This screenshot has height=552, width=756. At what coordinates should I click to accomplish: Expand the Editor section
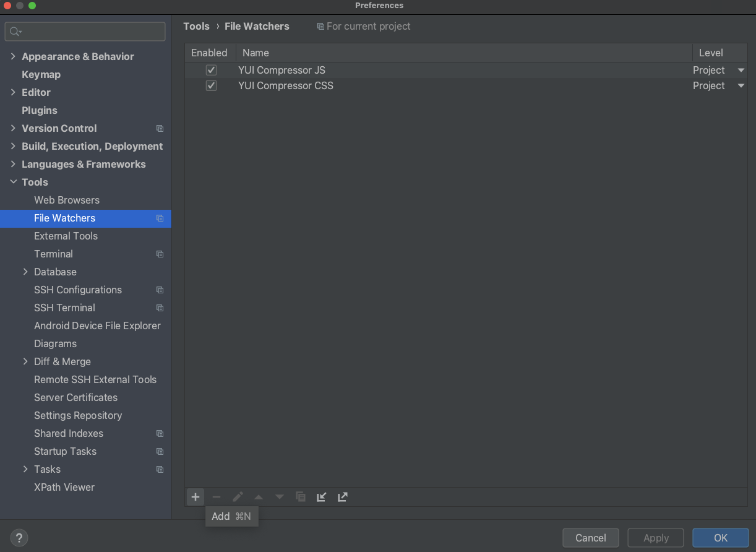click(13, 92)
